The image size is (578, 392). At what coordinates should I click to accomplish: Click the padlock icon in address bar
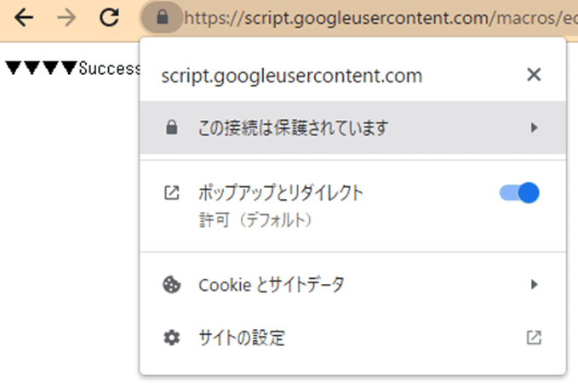163,17
